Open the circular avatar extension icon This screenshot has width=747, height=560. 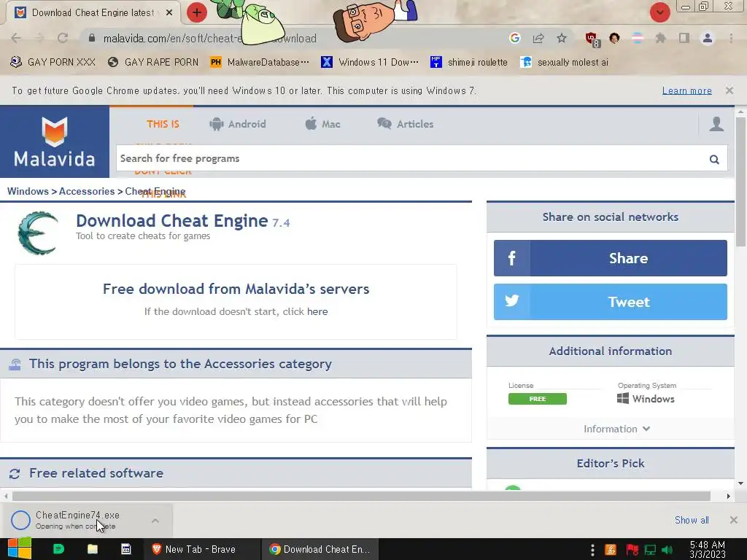[x=614, y=38]
